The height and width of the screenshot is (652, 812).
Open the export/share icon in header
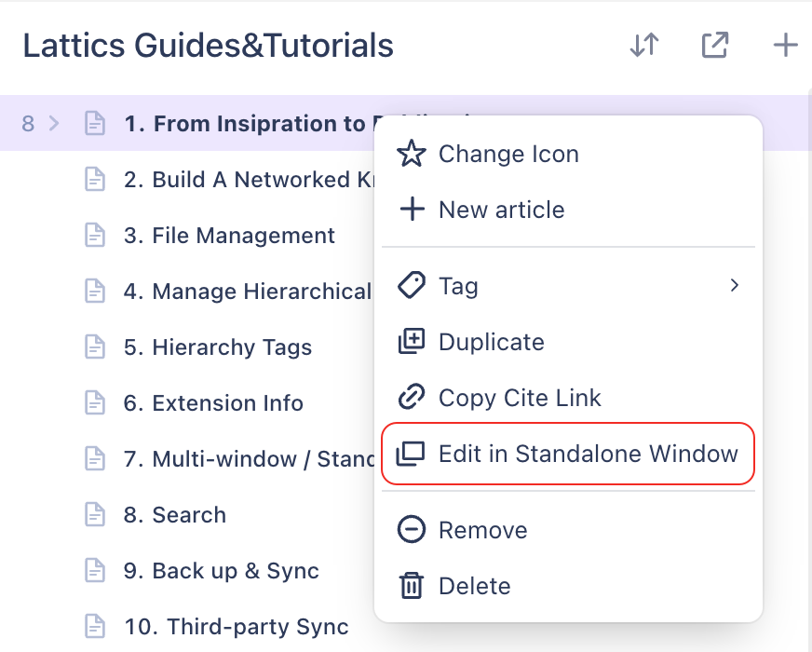click(x=715, y=45)
